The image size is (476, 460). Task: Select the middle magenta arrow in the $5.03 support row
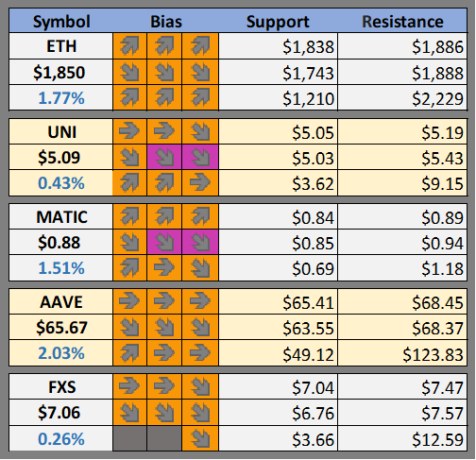164,157
